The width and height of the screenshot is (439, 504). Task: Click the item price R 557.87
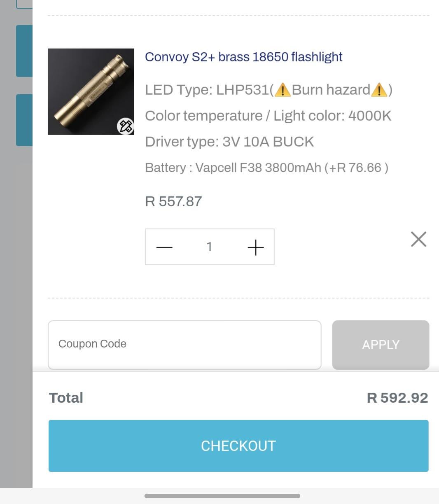[x=173, y=201]
